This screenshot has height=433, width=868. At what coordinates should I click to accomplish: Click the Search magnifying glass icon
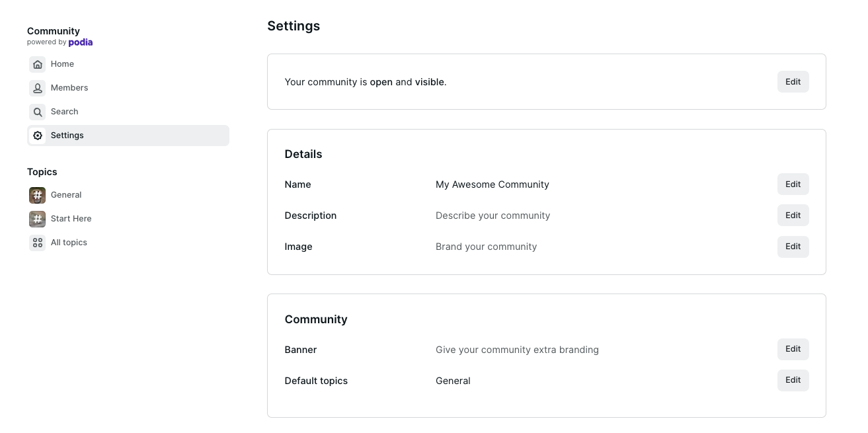38,112
